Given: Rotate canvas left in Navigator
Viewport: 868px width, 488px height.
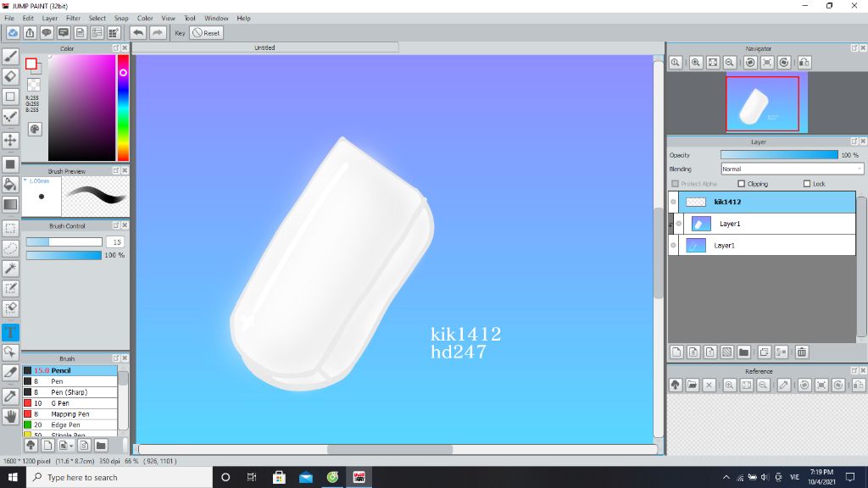Looking at the screenshot, I should point(750,63).
